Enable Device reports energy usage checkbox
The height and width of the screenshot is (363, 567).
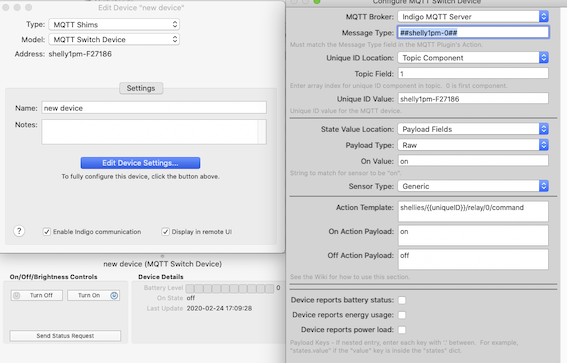(402, 315)
